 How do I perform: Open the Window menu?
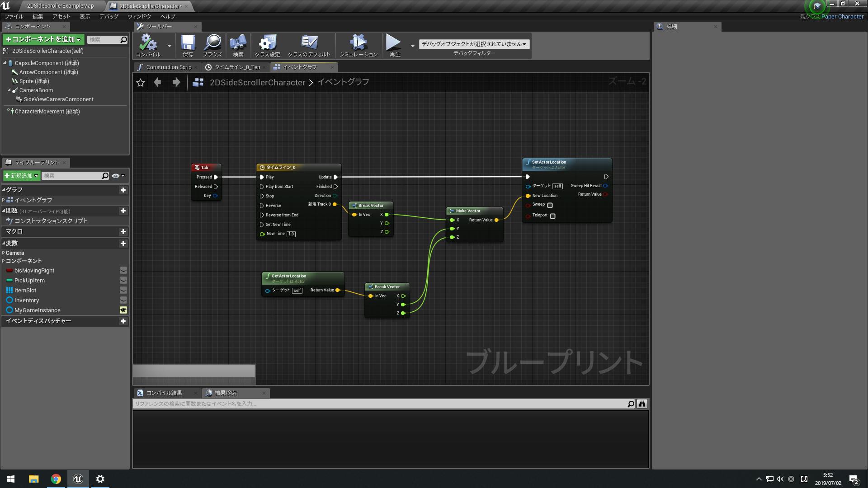139,16
